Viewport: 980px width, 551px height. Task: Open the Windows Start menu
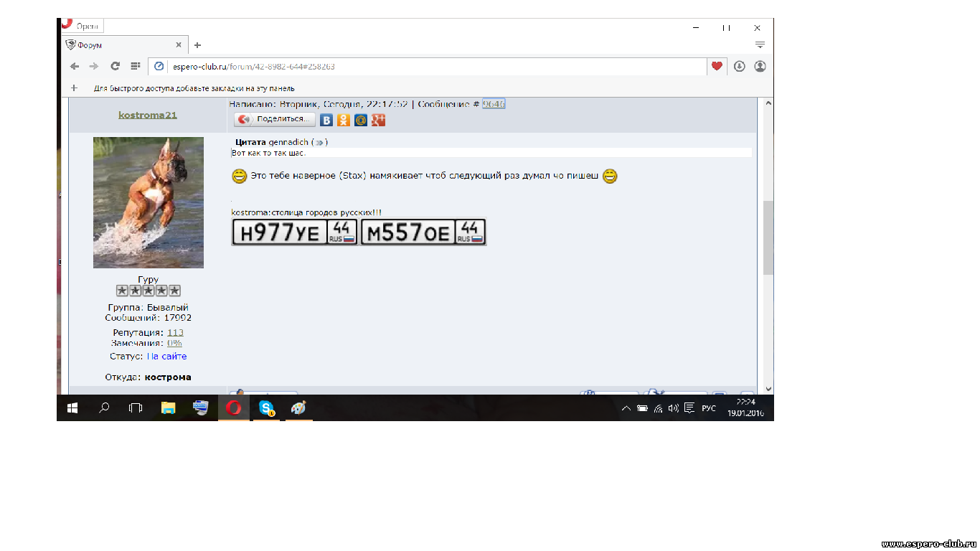point(72,408)
